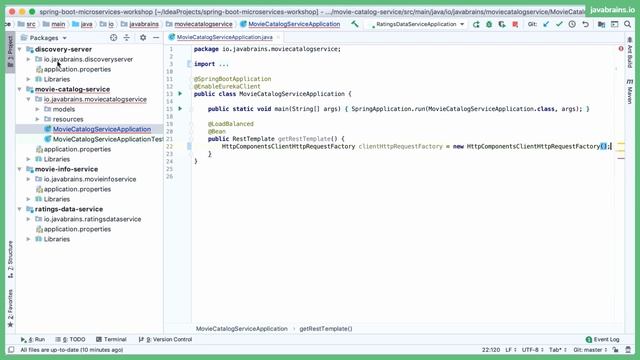The height and width of the screenshot is (360, 640).
Task: Click the Build Project hammer icon
Action: (355, 24)
